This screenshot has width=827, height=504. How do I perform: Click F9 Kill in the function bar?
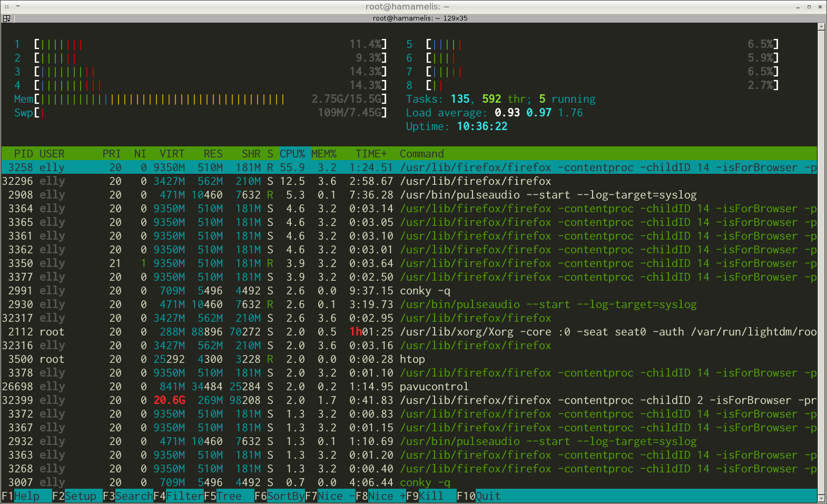(431, 496)
